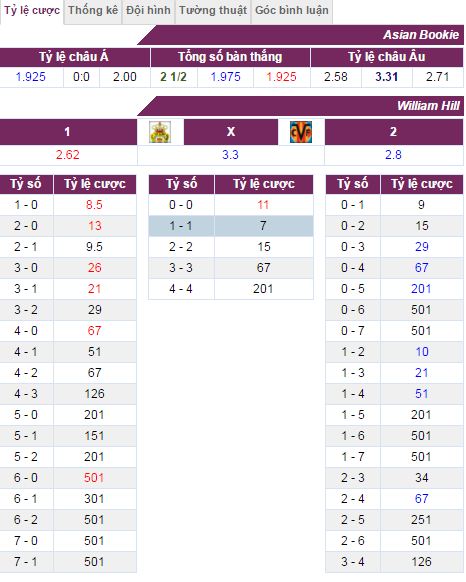The height and width of the screenshot is (582, 466).
Task: Open the Thống kê tab
Action: tap(93, 10)
